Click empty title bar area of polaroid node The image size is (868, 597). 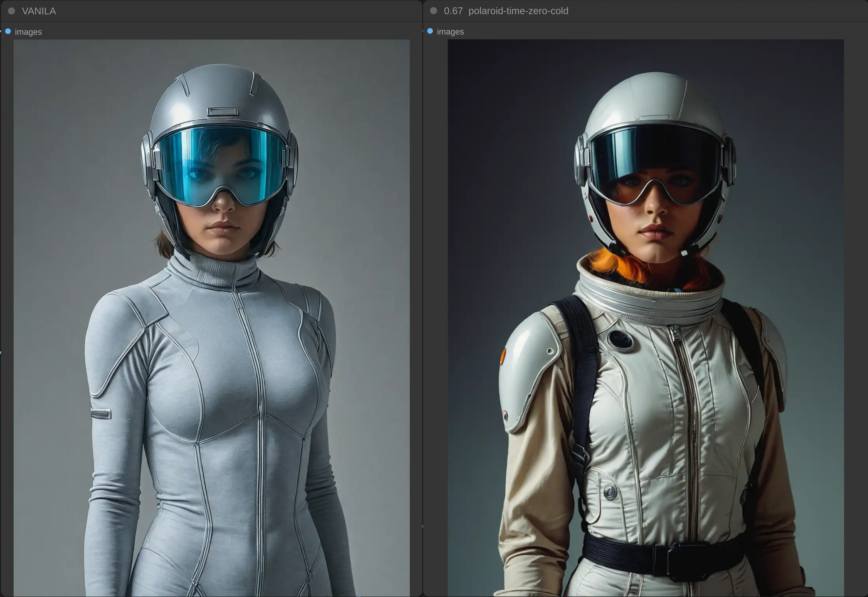[x=710, y=11]
